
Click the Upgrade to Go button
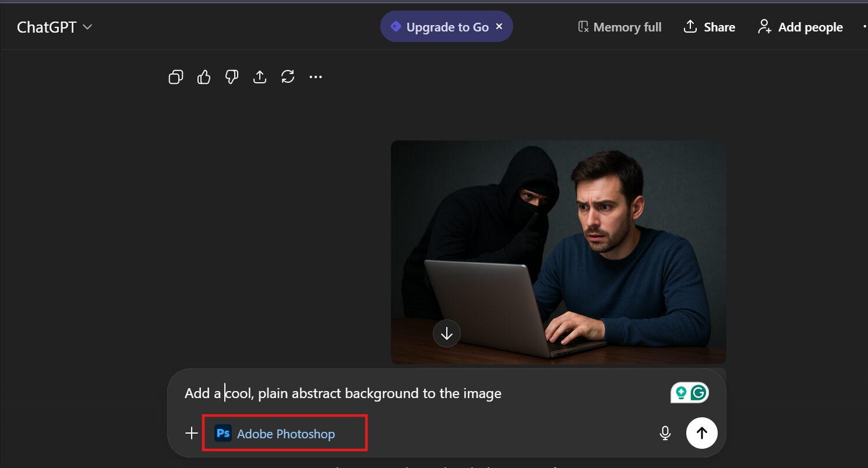click(440, 27)
